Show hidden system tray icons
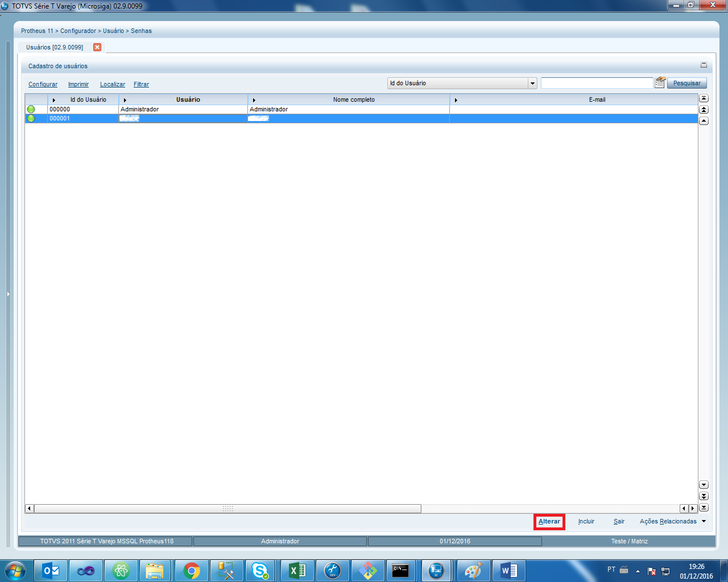This screenshot has width=728, height=582. point(638,571)
